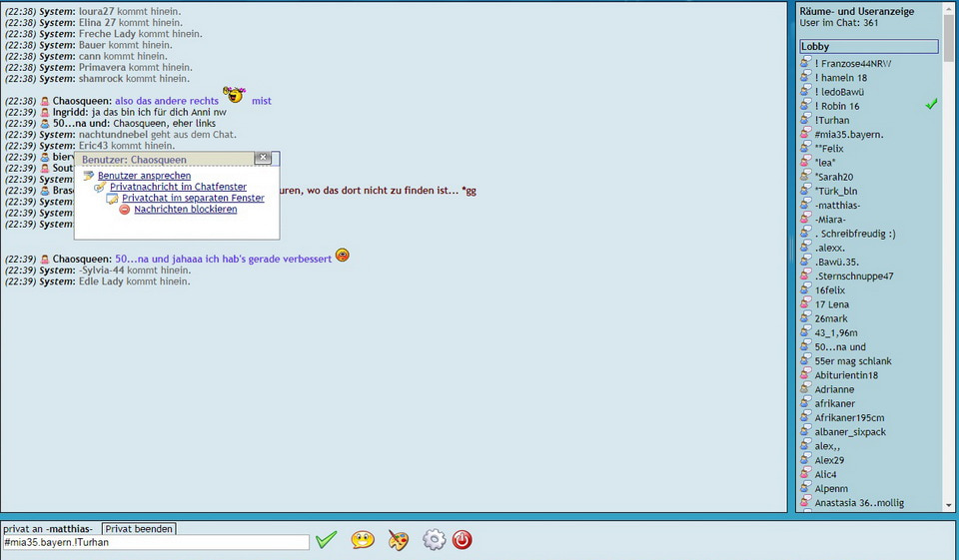Image resolution: width=959 pixels, height=560 pixels.
Task: Click the red block icon in popup
Action: click(125, 210)
